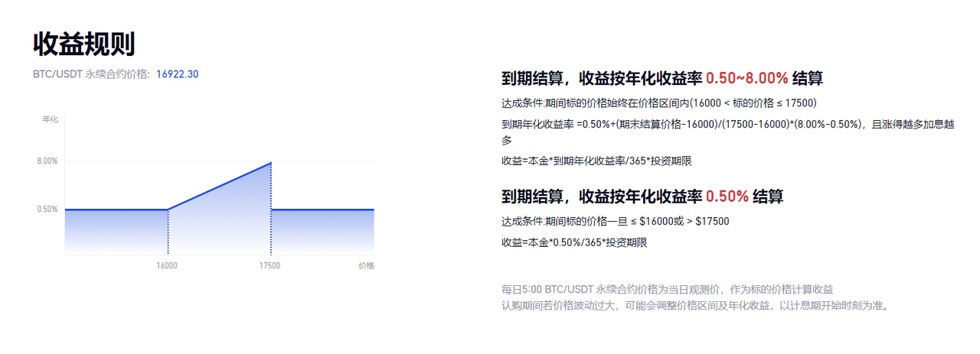Image resolution: width=980 pixels, height=354 pixels.
Task: Click the red 0.50~8.00% rate in the first heading
Action: (746, 78)
